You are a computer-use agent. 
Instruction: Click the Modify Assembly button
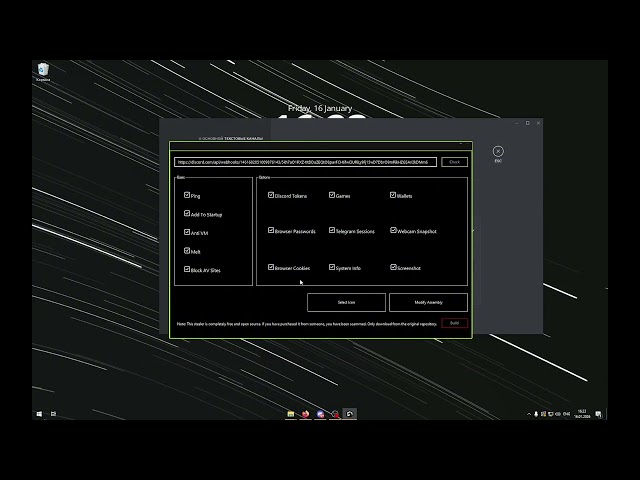click(428, 302)
